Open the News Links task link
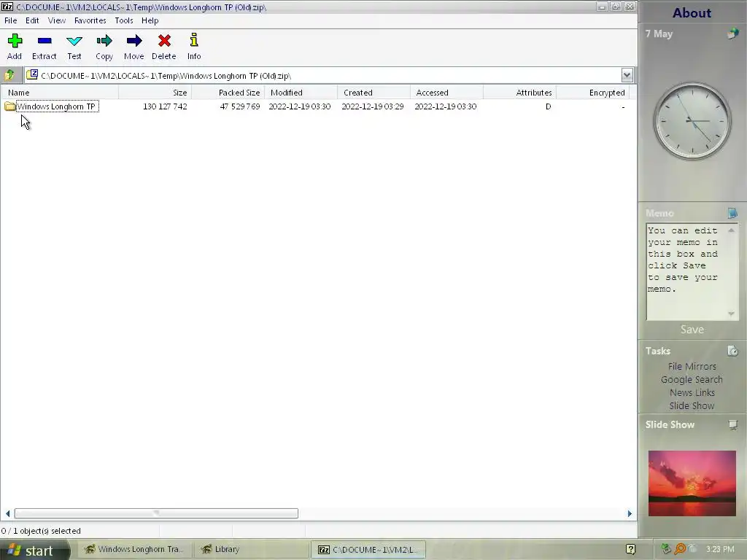 [x=692, y=392]
